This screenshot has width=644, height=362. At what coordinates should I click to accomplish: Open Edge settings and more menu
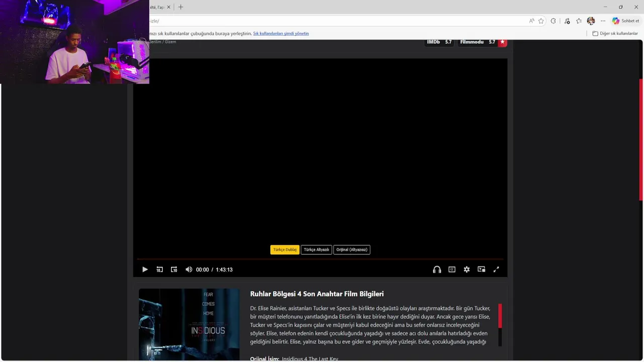click(x=603, y=21)
